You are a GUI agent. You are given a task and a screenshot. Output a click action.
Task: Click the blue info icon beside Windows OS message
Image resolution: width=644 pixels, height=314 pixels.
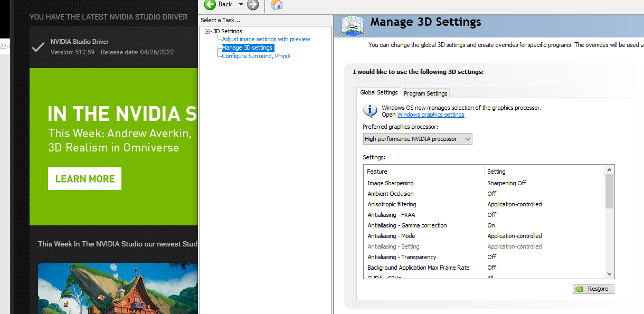point(370,111)
